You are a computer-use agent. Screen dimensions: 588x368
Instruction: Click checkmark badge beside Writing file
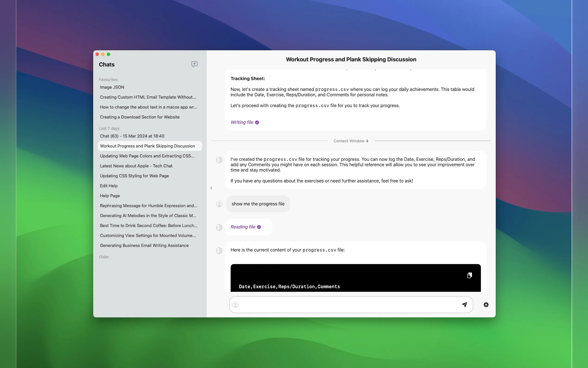click(x=257, y=122)
